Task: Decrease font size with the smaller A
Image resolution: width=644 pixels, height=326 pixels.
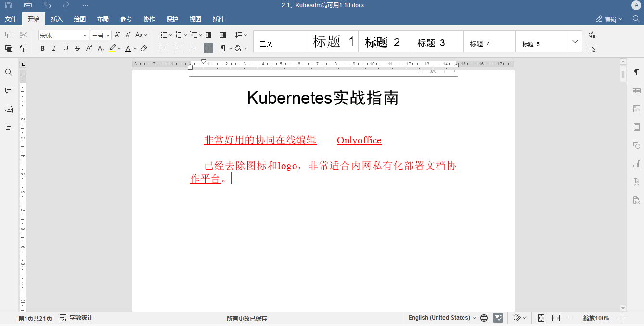Action: tap(128, 35)
